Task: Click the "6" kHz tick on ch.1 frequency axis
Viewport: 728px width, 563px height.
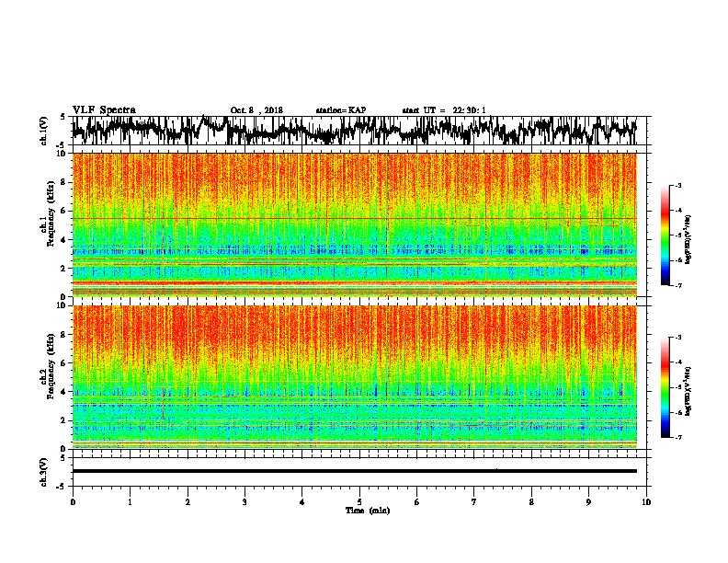Action: 63,211
